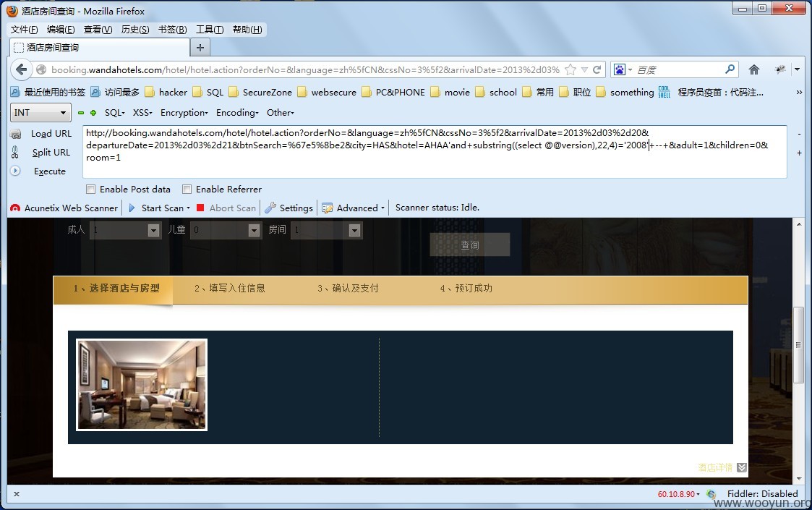Open the Advanced scanner dropdown
Viewport: 812px width, 510px height.
[x=353, y=208]
